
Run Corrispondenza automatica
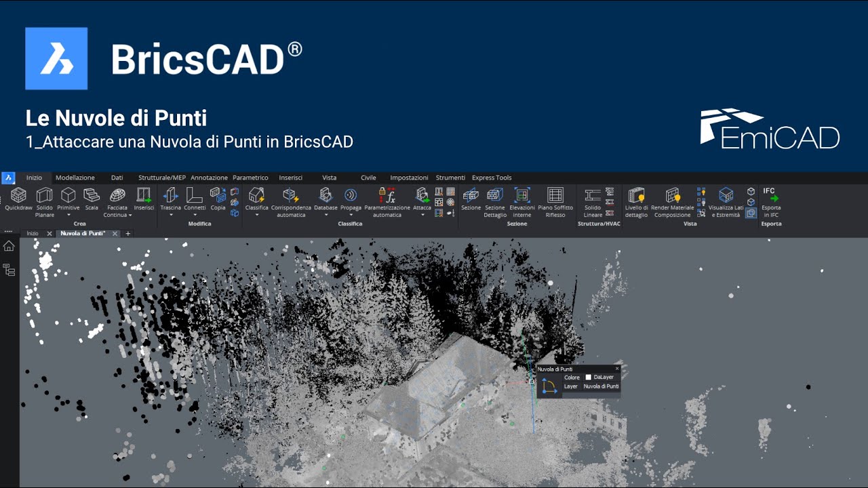[x=291, y=202]
